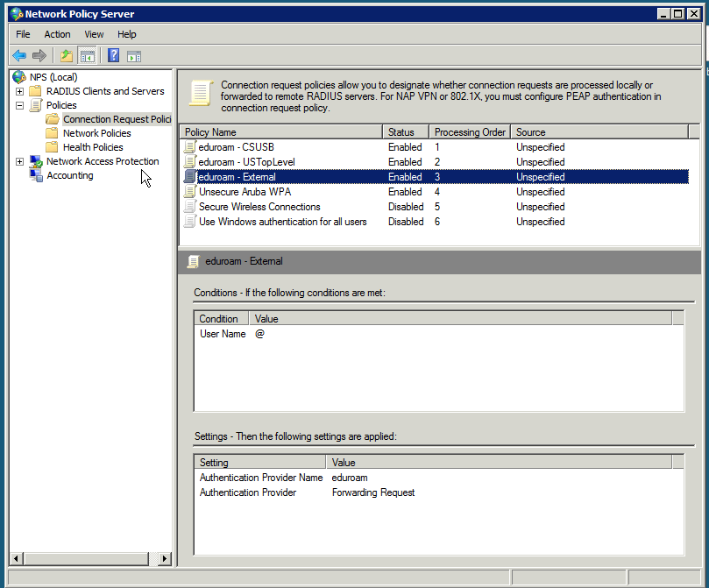Open the Help menu

tap(126, 34)
